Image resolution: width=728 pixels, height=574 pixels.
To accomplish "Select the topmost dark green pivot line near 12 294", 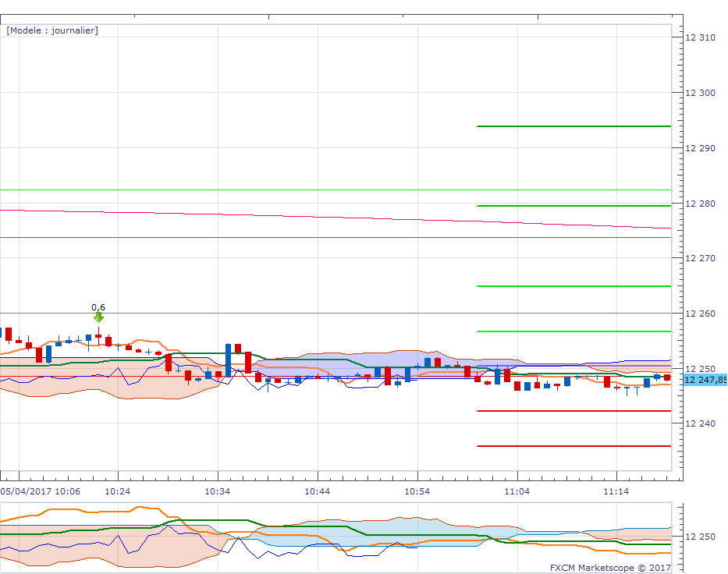I will (574, 126).
